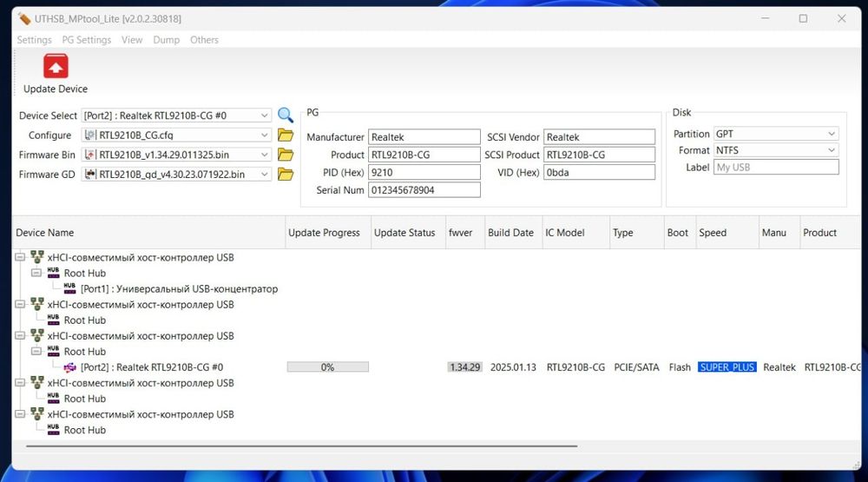Collapse the last xHCI host controller node
Image resolution: width=868 pixels, height=482 pixels.
click(20, 414)
